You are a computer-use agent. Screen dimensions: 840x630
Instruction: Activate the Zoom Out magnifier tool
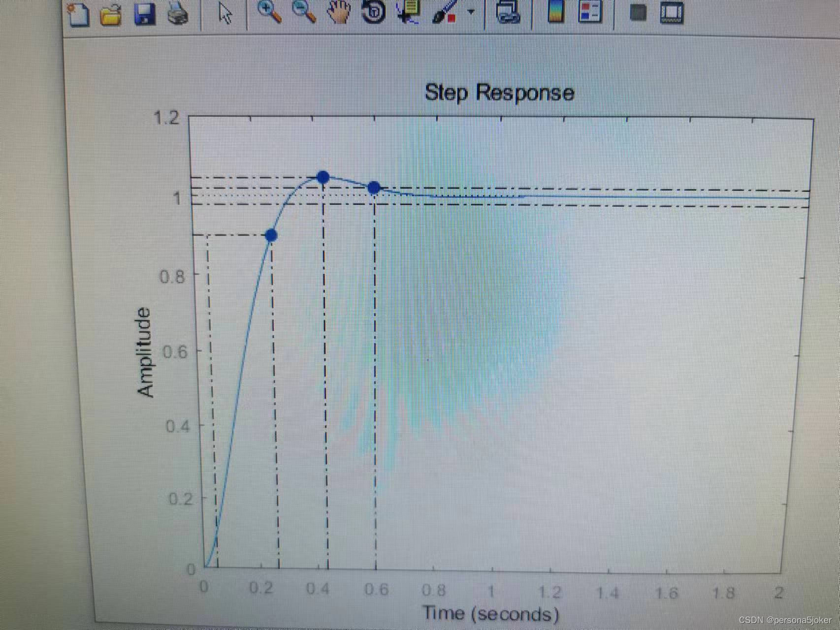coord(304,12)
